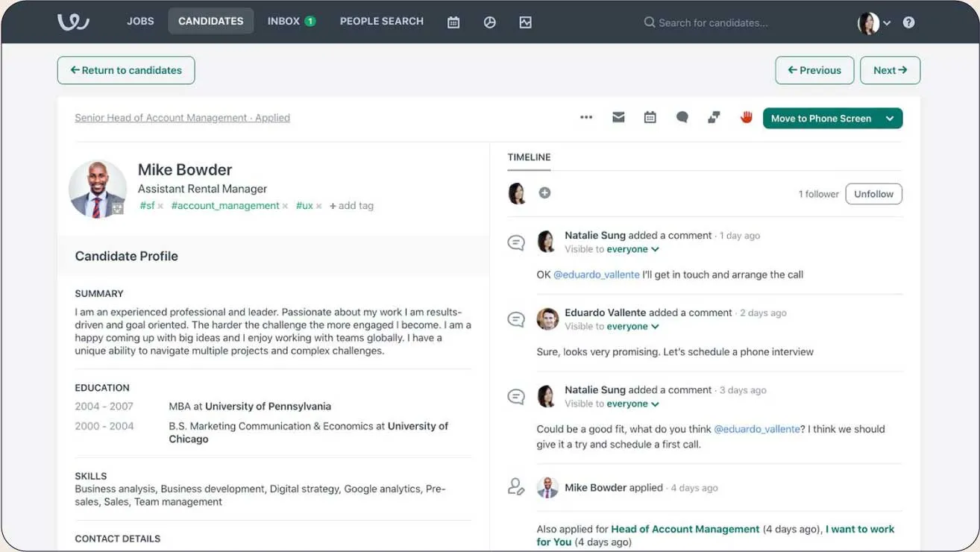The width and height of the screenshot is (980, 552).
Task: Open the user profile avatar dropdown
Action: click(x=873, y=23)
